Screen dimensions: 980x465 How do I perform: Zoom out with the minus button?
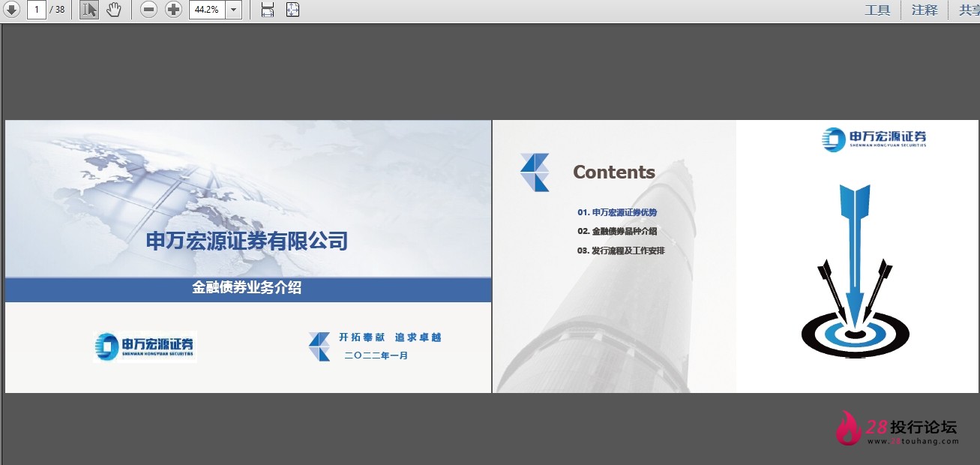pyautogui.click(x=149, y=10)
